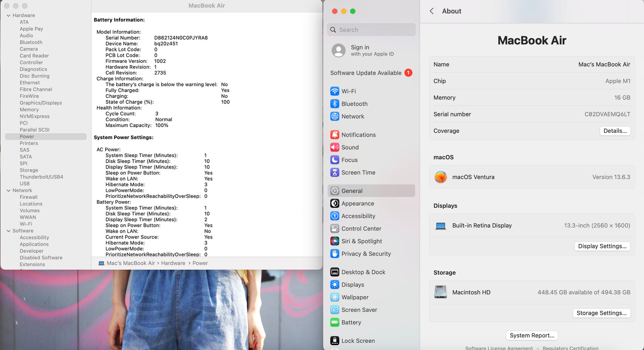Open the Notifications pane icon
644x350 pixels.
point(335,135)
